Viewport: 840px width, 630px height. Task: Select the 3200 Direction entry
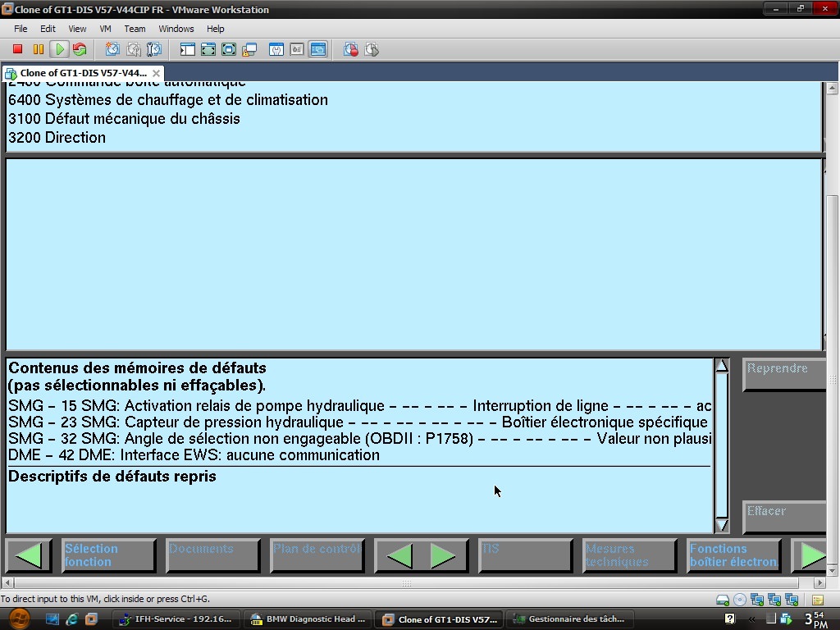57,137
